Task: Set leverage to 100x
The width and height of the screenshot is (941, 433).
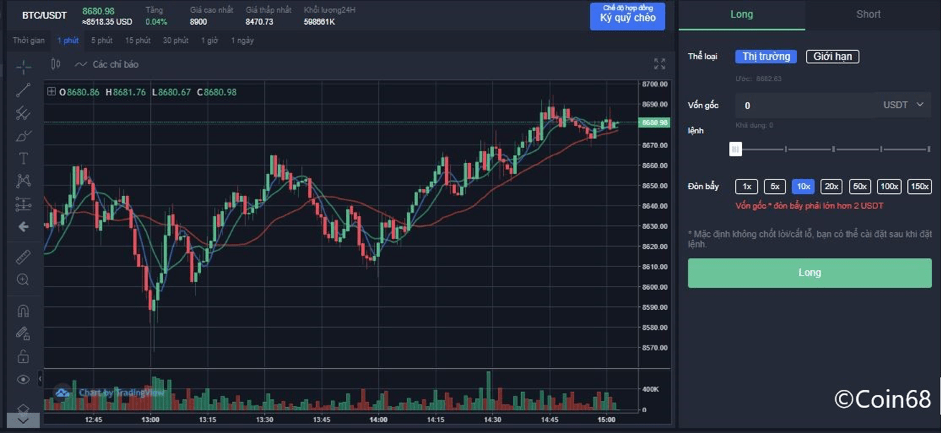Action: (889, 187)
